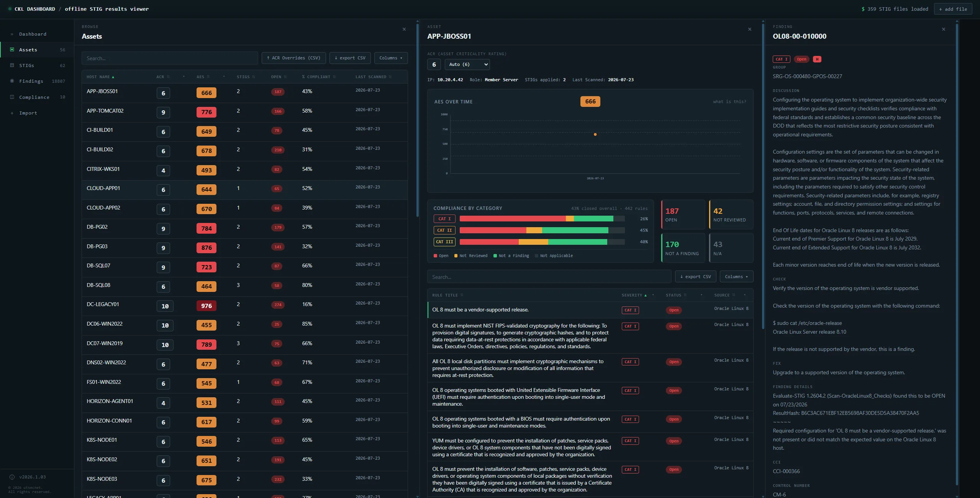Click the AES column sort icon
980x498 pixels.
coord(208,77)
